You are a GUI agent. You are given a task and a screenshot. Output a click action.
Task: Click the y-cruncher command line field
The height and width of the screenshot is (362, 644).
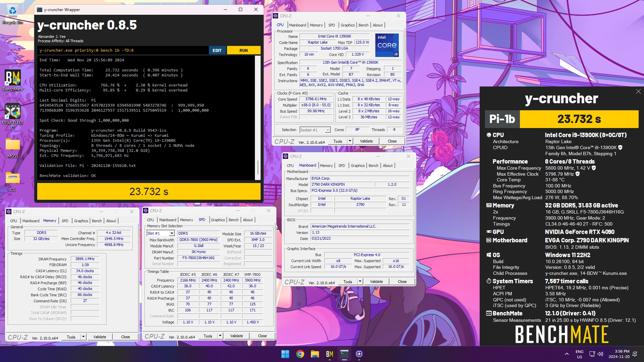[x=123, y=50]
